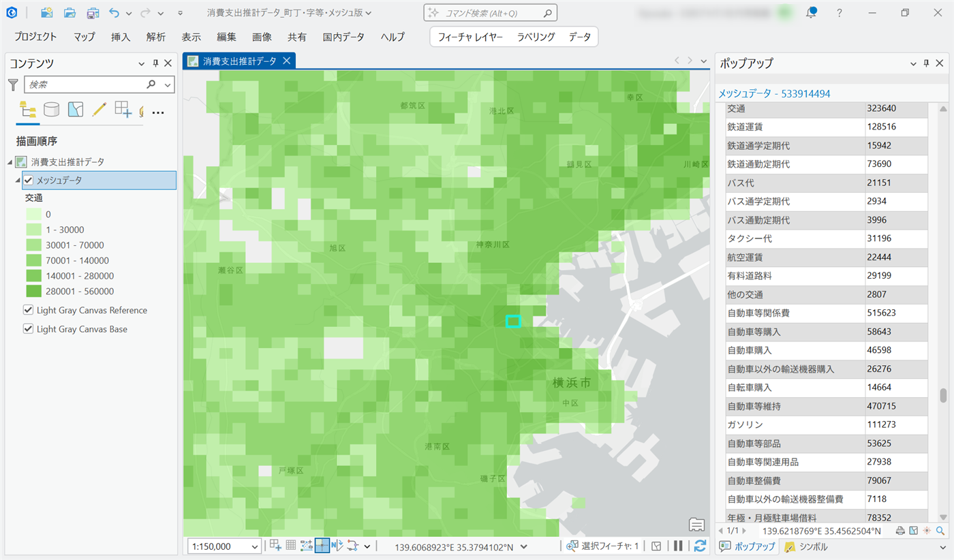Click the popup zoom-to magnifier icon

pyautogui.click(x=940, y=531)
